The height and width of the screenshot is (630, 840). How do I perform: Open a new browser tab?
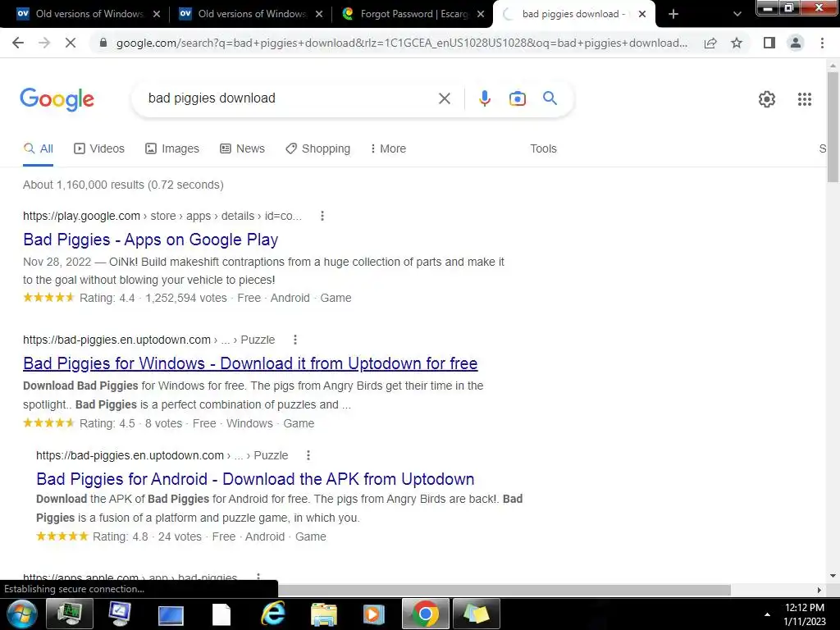tap(673, 14)
